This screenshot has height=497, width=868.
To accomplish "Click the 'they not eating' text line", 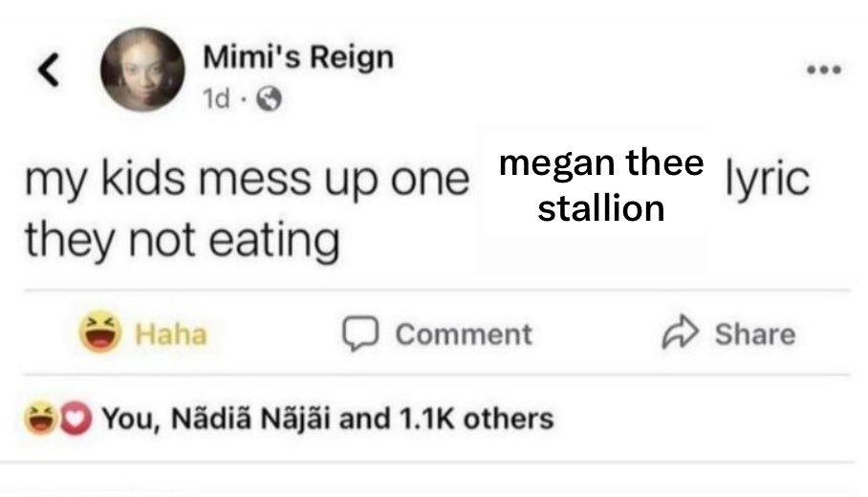I will (x=183, y=241).
